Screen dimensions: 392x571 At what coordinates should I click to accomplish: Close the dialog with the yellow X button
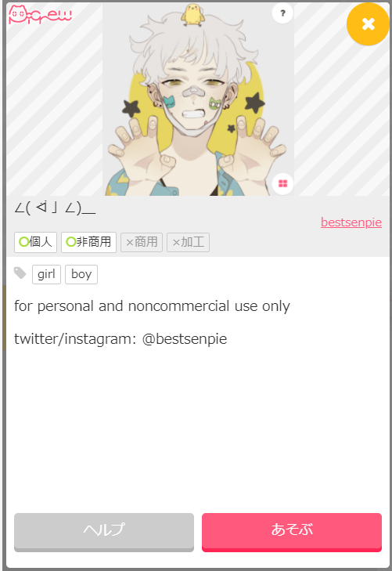point(368,24)
